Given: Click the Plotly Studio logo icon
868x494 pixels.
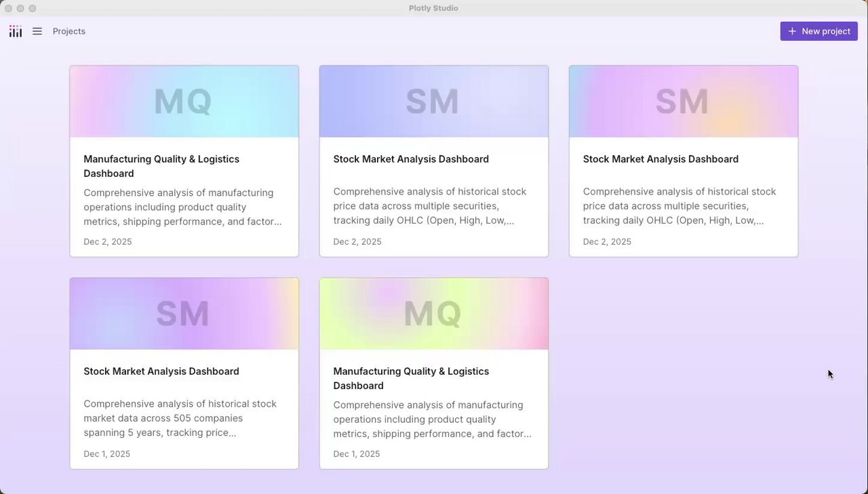Looking at the screenshot, I should tap(16, 31).
